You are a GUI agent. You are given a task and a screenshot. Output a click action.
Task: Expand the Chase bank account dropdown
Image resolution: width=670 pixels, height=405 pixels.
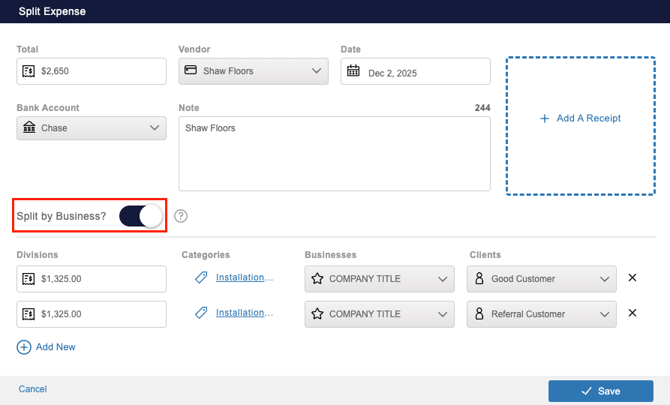(91, 128)
